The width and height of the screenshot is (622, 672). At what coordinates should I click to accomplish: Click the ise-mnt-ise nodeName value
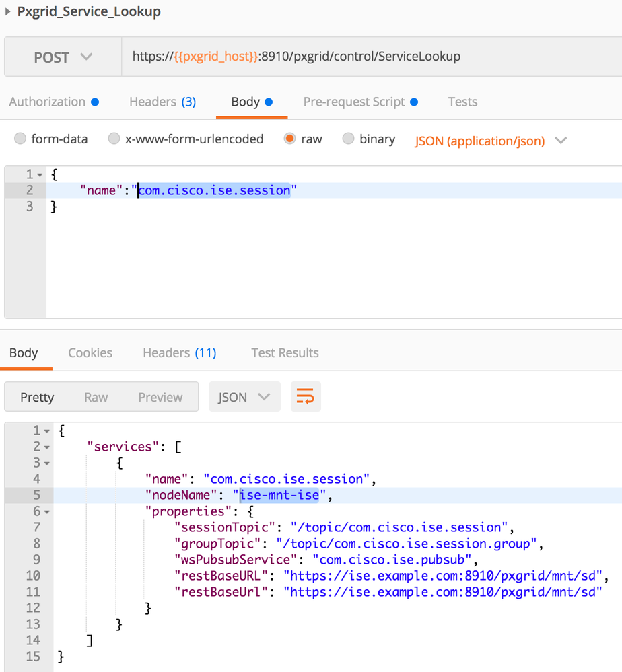click(279, 495)
